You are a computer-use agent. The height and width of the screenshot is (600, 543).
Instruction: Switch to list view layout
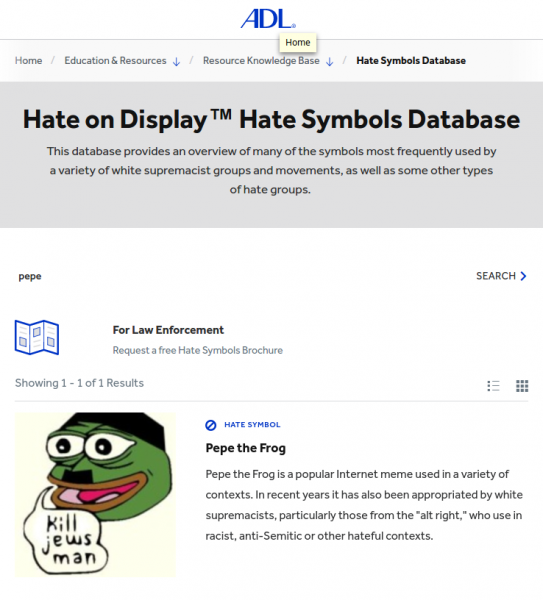click(493, 386)
